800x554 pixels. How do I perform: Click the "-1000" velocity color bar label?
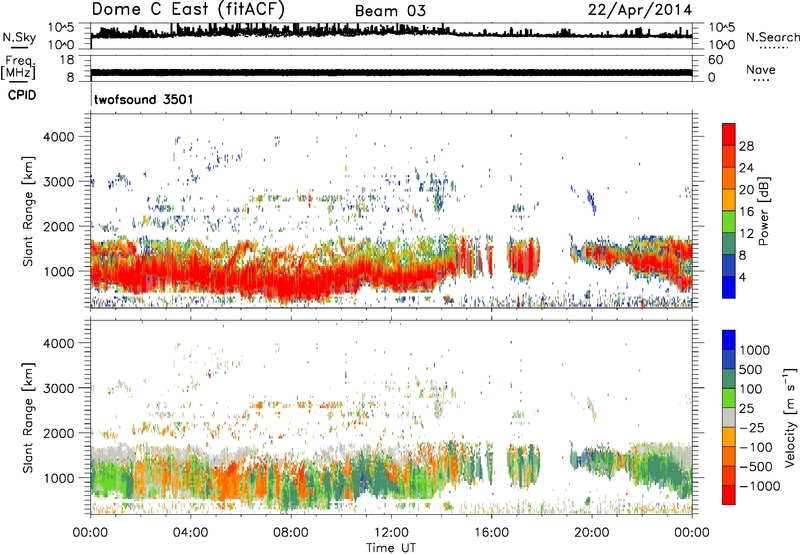(759, 486)
